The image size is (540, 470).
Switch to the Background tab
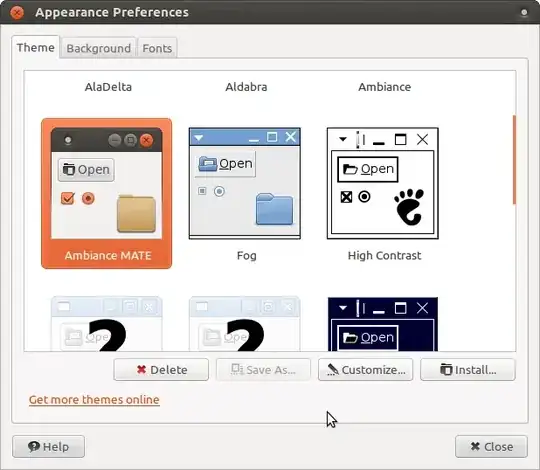click(98, 48)
